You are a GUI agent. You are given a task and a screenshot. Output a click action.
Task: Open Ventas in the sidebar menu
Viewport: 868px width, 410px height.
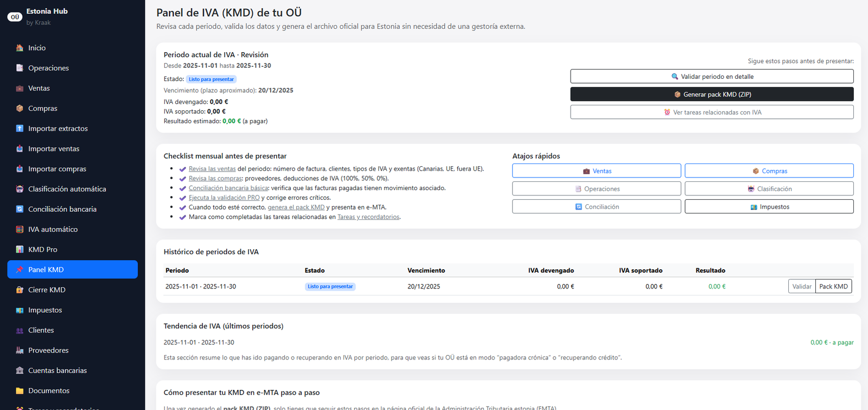39,89
